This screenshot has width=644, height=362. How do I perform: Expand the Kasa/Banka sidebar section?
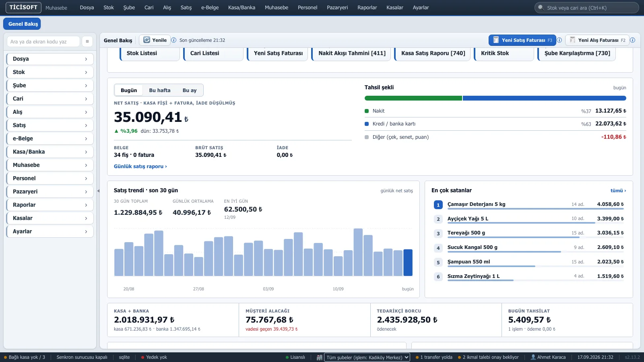(x=50, y=152)
